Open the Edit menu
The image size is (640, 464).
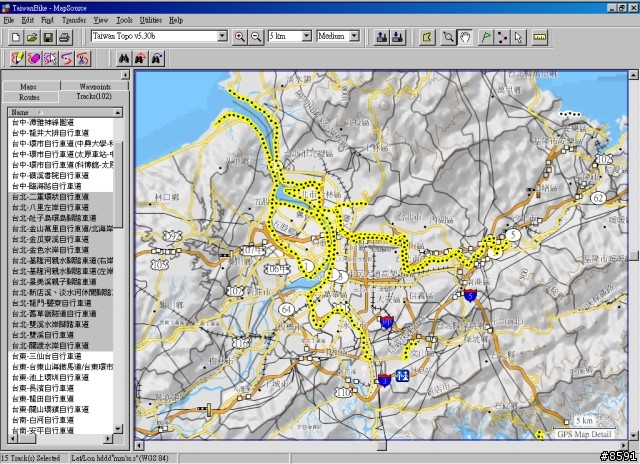pos(27,20)
